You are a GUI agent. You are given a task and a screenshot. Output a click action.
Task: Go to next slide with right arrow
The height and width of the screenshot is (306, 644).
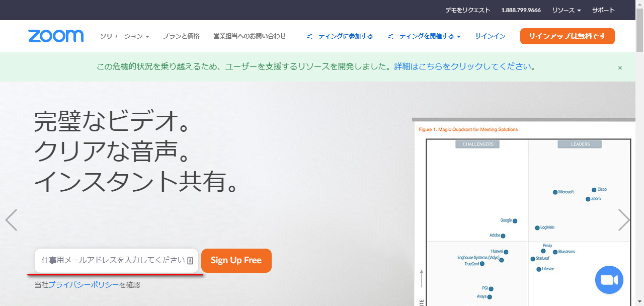click(x=624, y=220)
